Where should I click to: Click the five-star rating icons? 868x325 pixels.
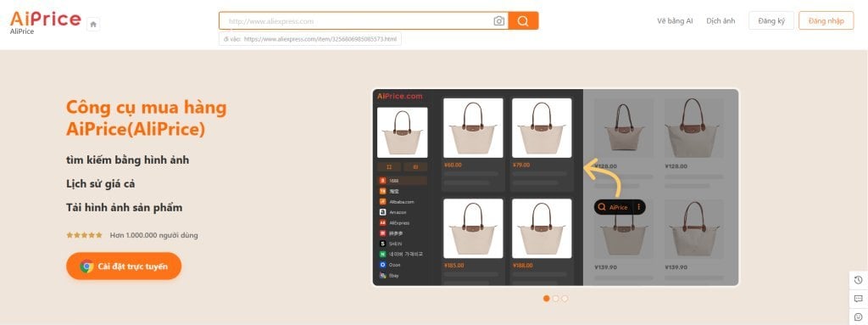[x=84, y=235]
